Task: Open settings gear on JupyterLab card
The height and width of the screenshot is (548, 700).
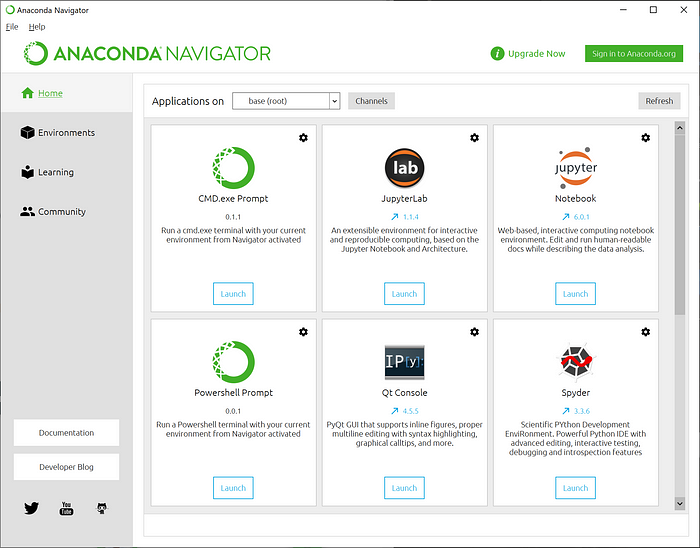Action: (475, 137)
